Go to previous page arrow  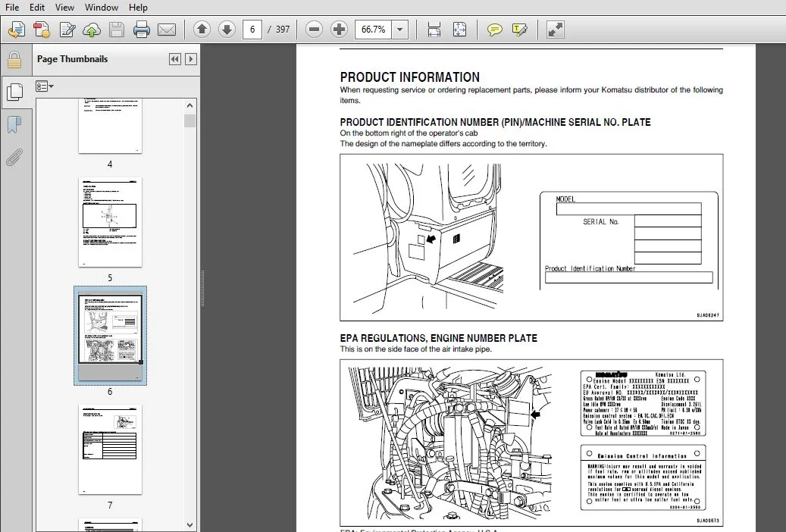point(202,30)
